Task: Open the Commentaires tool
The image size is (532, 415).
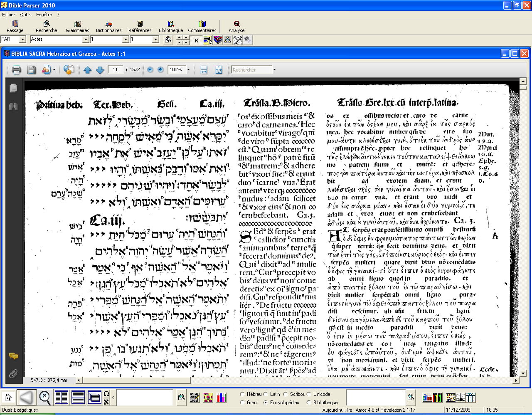Action: coord(202,27)
